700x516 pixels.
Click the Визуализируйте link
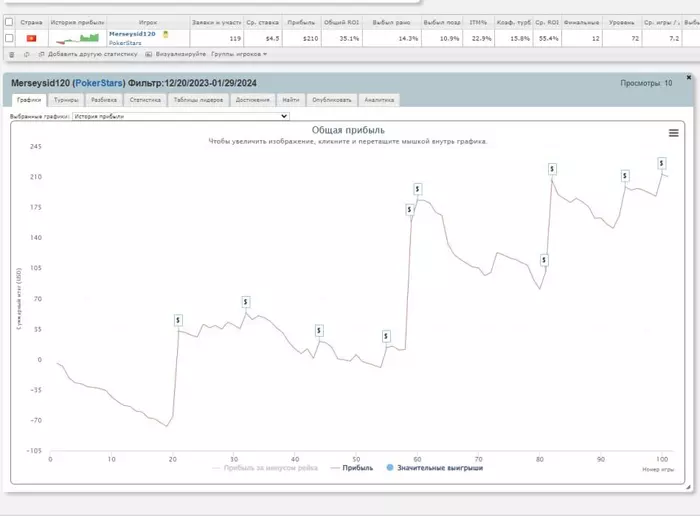click(181, 54)
